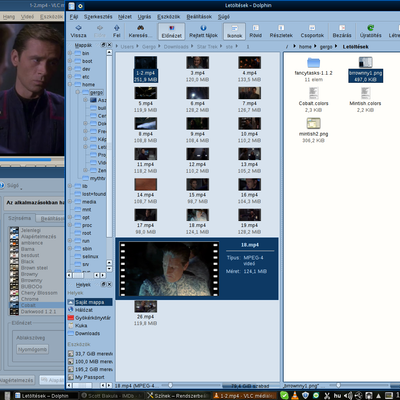The image size is (400, 400).
Task: Toggle Csoportok grouping
Action: pos(312,31)
